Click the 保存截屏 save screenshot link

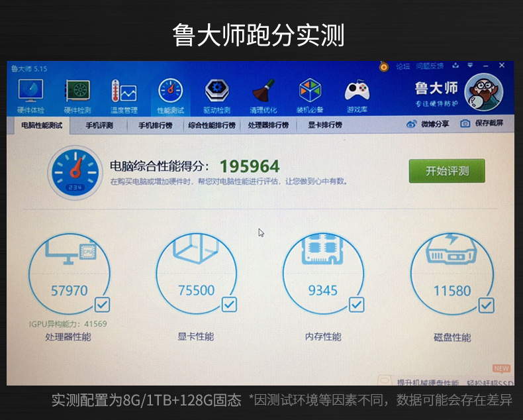[x=489, y=123]
